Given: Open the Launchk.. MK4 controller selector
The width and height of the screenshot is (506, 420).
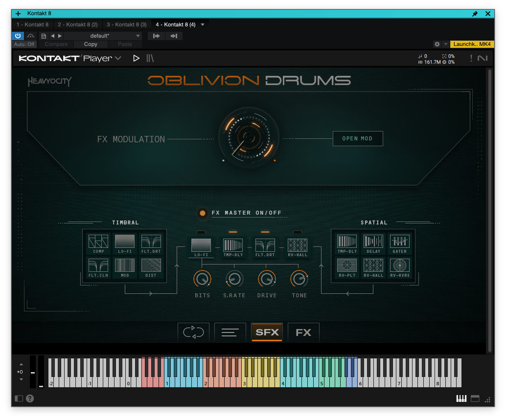Looking at the screenshot, I should coord(472,44).
